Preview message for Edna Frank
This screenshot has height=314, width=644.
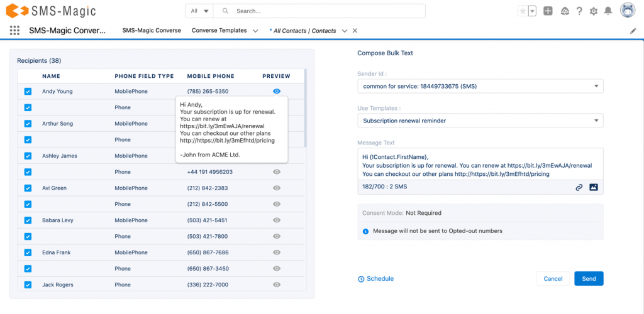coord(277,252)
